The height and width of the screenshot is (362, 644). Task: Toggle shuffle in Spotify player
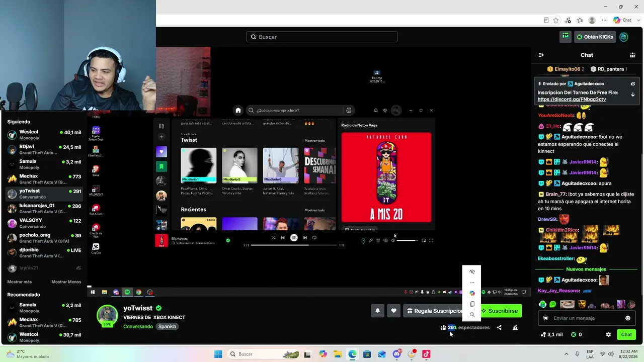[273, 238]
